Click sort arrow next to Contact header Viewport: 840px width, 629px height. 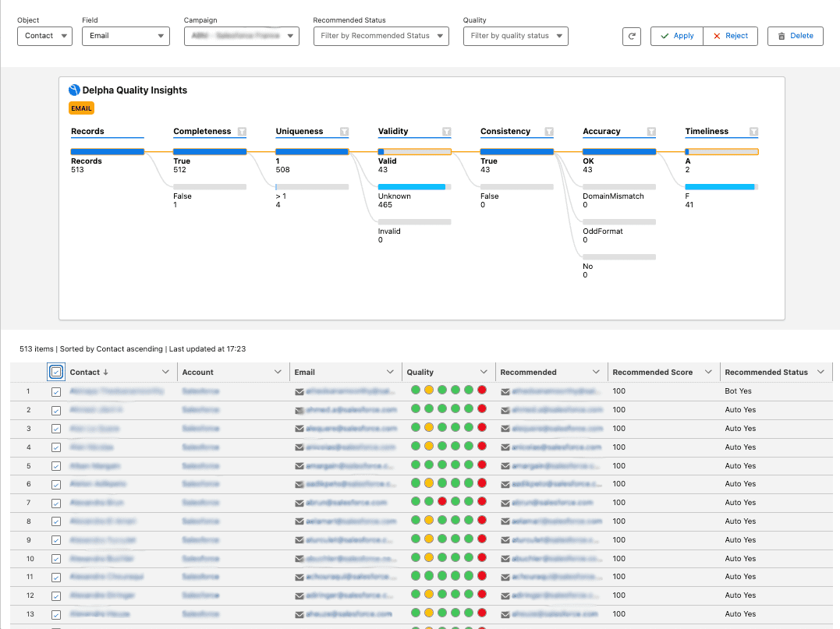[105, 372]
